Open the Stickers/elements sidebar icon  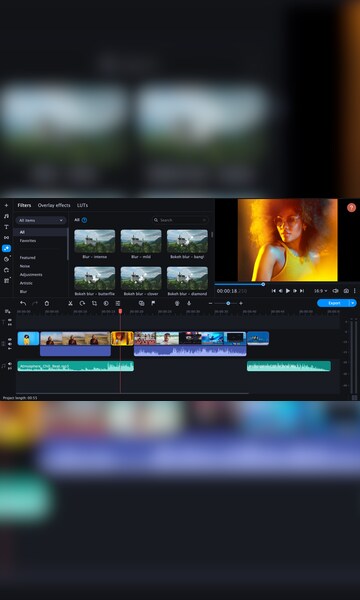(x=6, y=259)
